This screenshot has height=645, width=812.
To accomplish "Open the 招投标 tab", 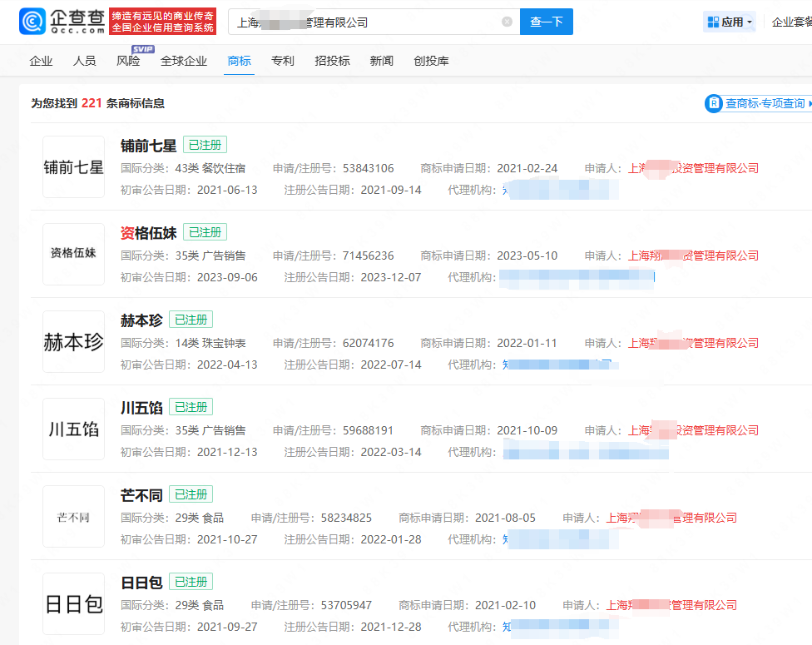I will pyautogui.click(x=332, y=61).
